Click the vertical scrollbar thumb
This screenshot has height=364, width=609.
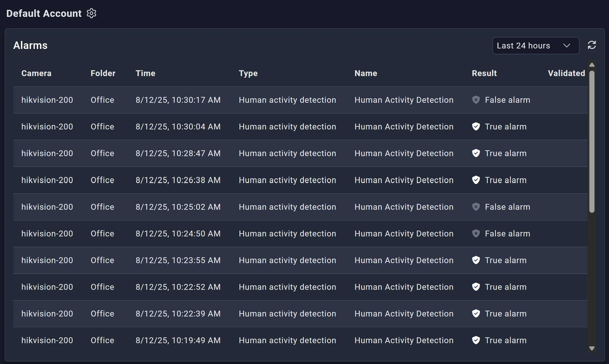click(x=592, y=142)
